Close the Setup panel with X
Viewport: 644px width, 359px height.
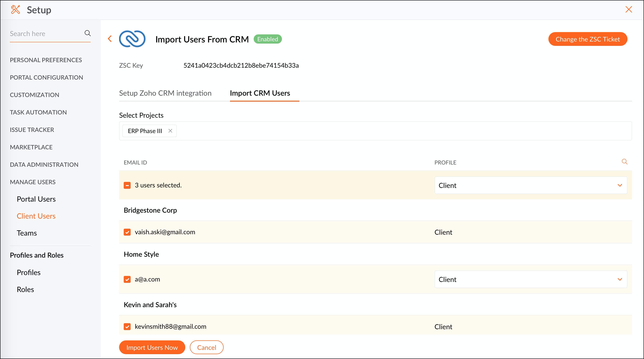628,10
